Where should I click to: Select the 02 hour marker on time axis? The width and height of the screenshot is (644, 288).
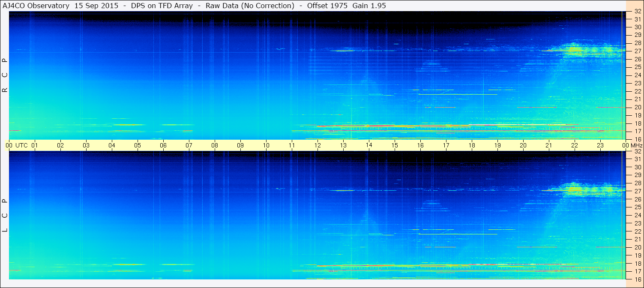(60, 145)
